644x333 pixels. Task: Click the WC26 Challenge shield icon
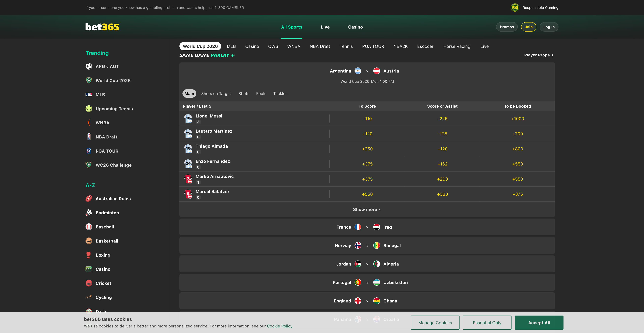pyautogui.click(x=89, y=165)
